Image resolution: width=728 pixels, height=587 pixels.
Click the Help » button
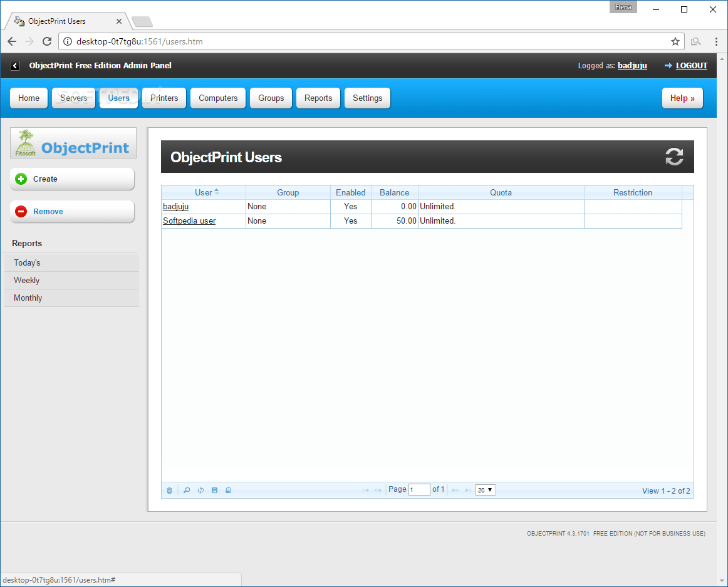tap(682, 98)
